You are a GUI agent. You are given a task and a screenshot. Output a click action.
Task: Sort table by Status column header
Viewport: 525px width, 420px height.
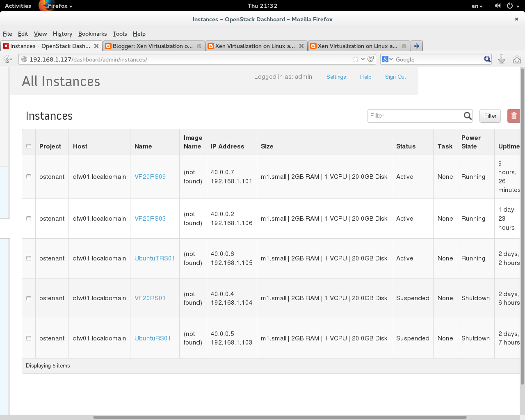tap(406, 146)
